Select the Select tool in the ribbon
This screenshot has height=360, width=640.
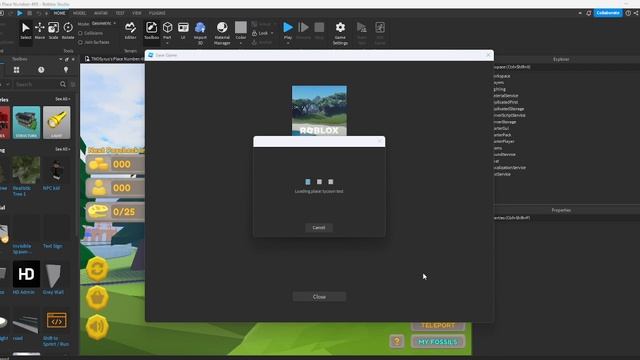click(x=25, y=31)
